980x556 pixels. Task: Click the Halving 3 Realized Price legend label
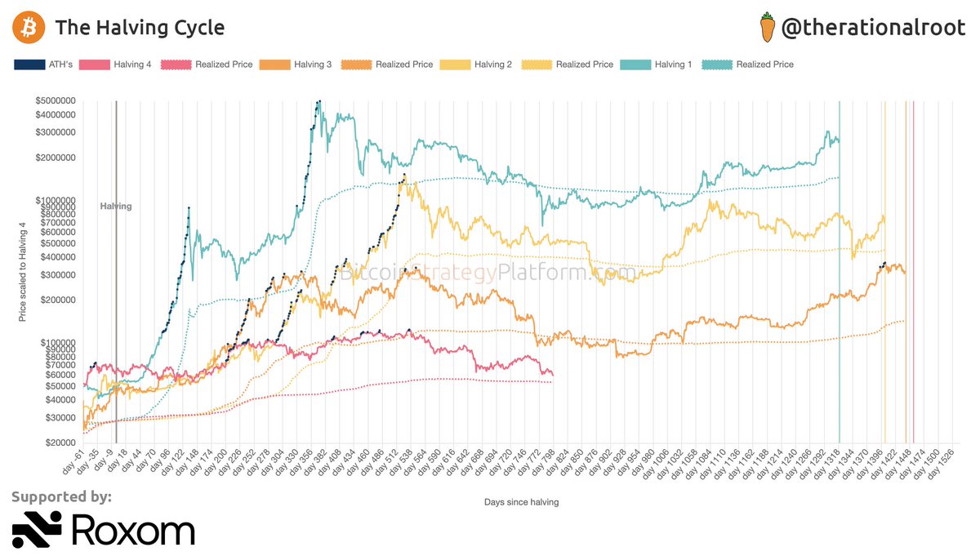point(404,64)
